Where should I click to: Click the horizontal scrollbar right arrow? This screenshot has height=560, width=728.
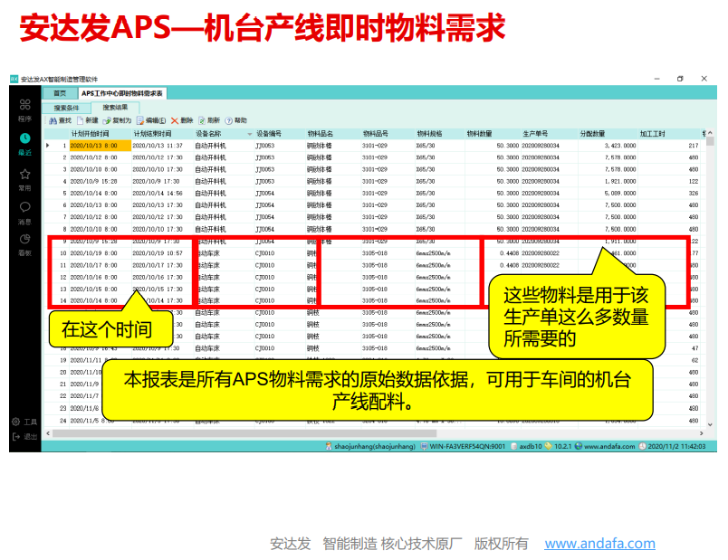pyautogui.click(x=702, y=433)
